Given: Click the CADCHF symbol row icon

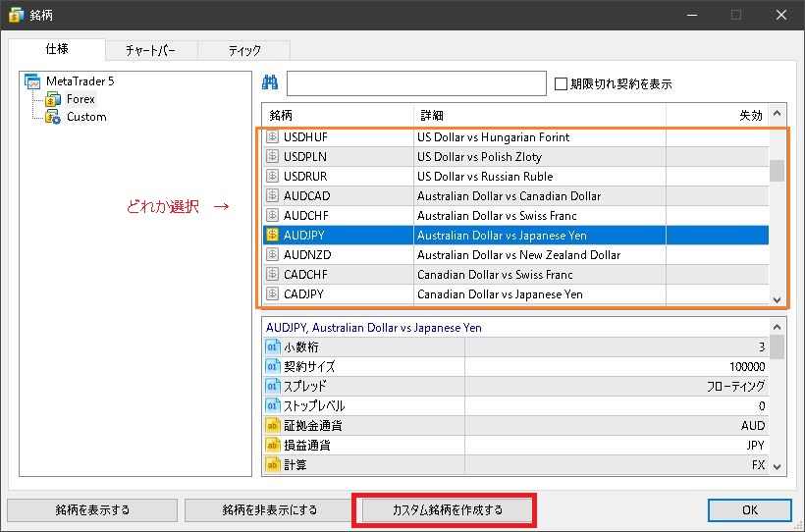Looking at the screenshot, I should point(272,274).
